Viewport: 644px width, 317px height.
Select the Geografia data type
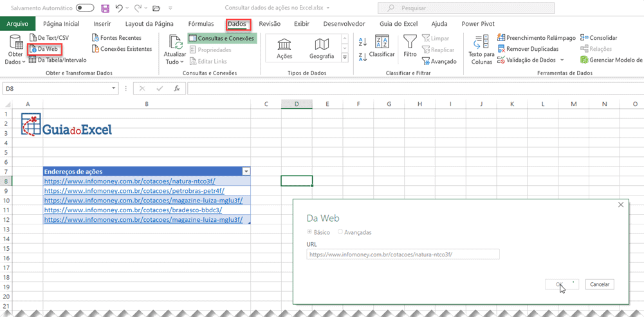coord(322,49)
